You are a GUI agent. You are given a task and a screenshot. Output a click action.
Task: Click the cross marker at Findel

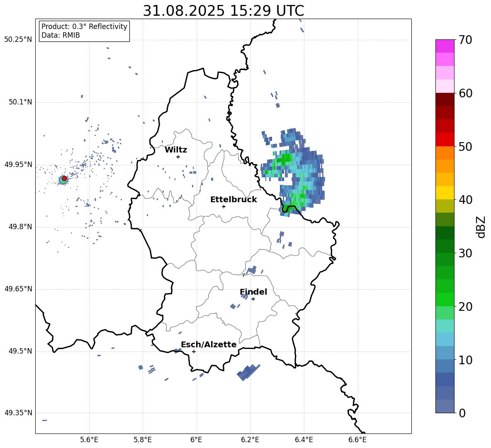tap(253, 299)
